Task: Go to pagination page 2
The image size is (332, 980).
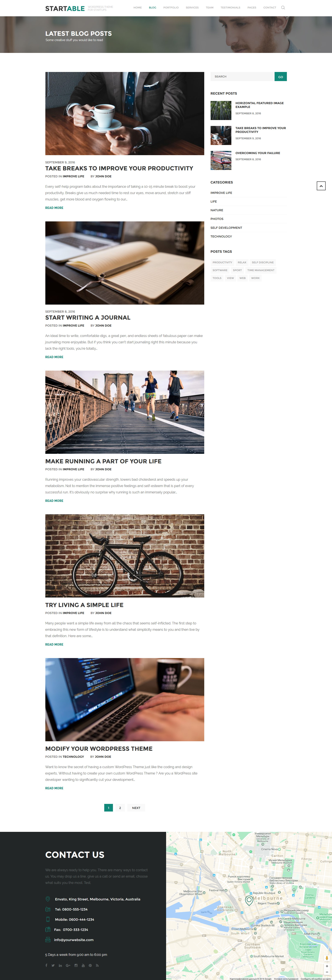Action: [x=120, y=808]
